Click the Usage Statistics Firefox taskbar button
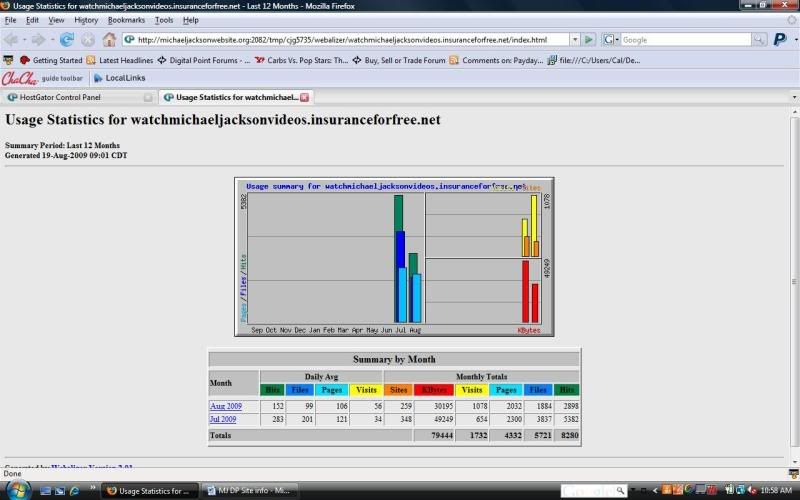800x500 pixels. (150, 490)
